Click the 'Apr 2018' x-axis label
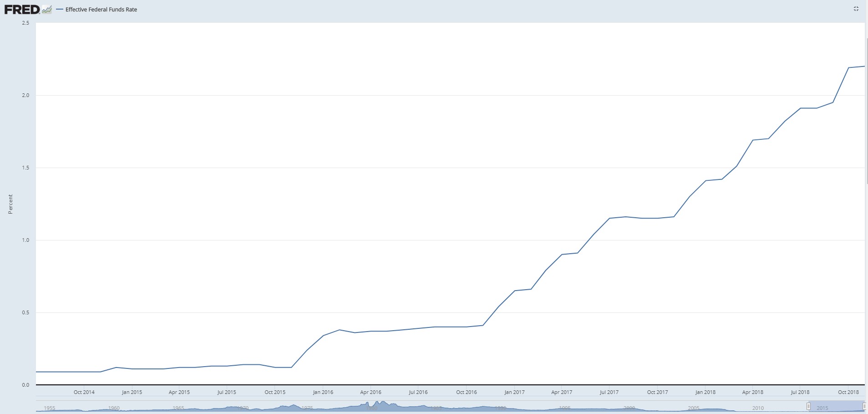The height and width of the screenshot is (414, 868). point(753,392)
